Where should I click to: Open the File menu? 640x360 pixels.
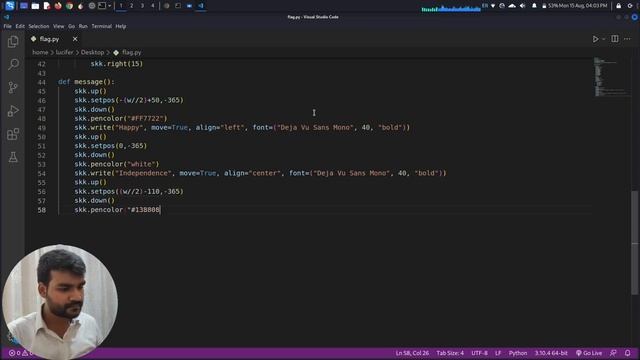[7, 26]
